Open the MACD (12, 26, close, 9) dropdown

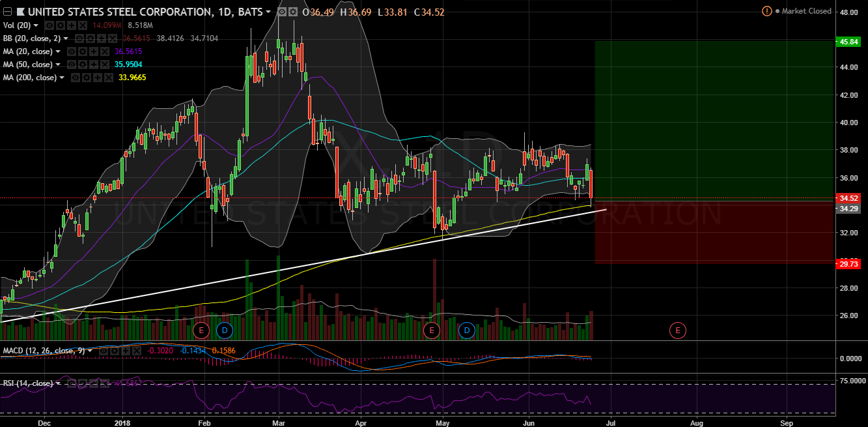pyautogui.click(x=90, y=351)
